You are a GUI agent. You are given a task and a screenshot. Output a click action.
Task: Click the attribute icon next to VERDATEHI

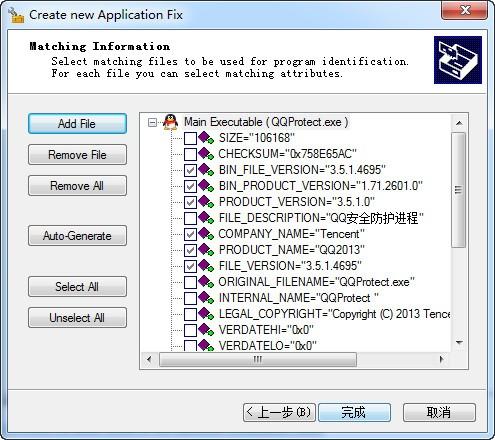206,330
